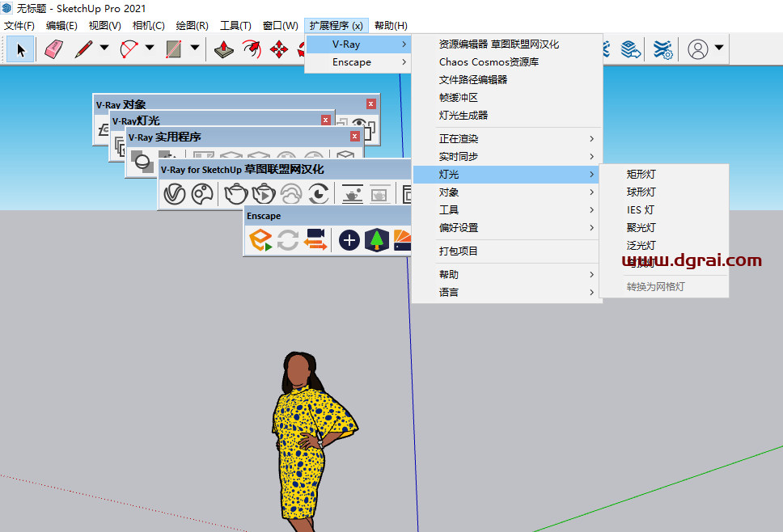Open Chaos Cloud rendering icon
783x532 pixels.
(x=291, y=193)
